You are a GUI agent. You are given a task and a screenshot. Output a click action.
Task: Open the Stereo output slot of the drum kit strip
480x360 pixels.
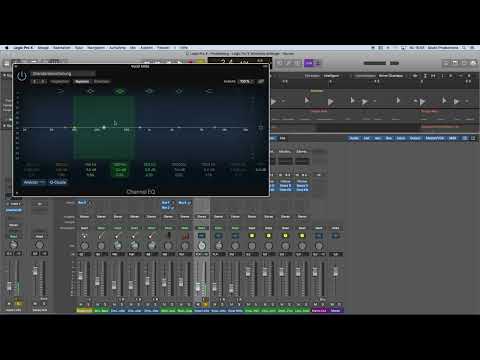point(84,217)
